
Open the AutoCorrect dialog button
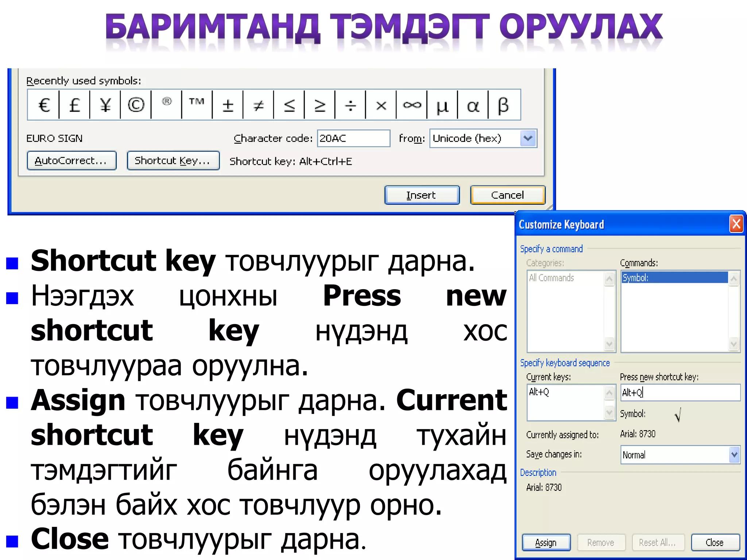tap(71, 160)
